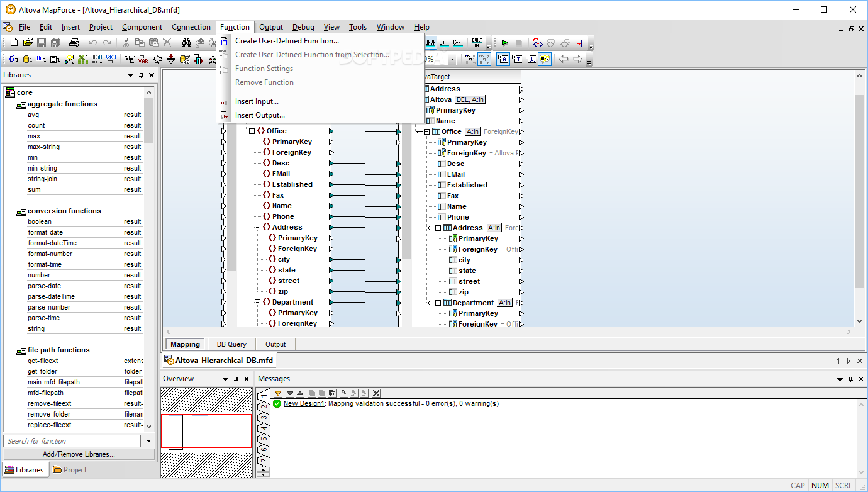Collapse Department table in target
Viewport: 868px width, 492px height.
pyautogui.click(x=438, y=303)
